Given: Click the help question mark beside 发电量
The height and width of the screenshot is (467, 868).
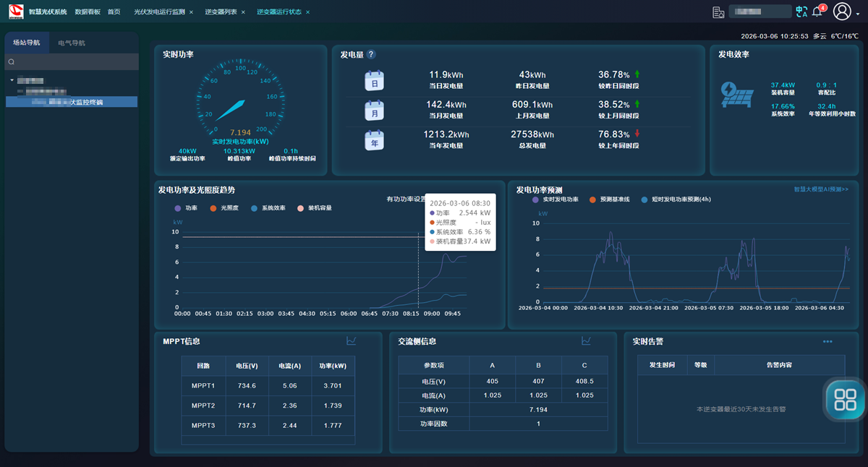Looking at the screenshot, I should click(371, 54).
